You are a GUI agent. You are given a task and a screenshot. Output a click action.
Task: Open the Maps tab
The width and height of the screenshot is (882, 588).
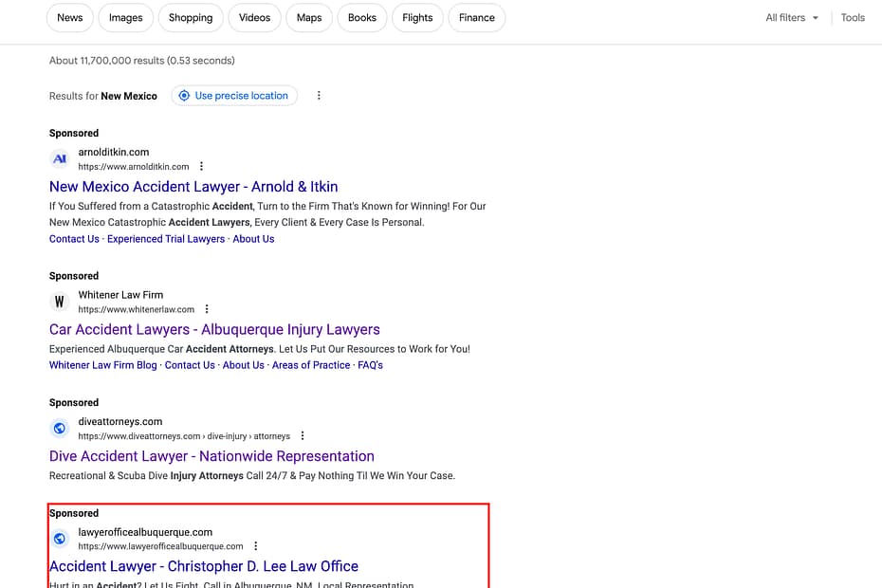click(x=309, y=17)
